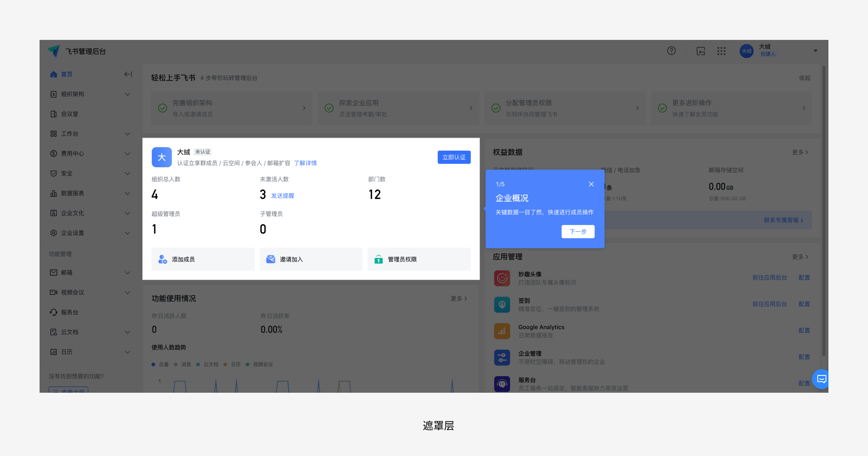Click the 妙趣头像 app icon
Screen dimensions: 868x456
[502, 278]
